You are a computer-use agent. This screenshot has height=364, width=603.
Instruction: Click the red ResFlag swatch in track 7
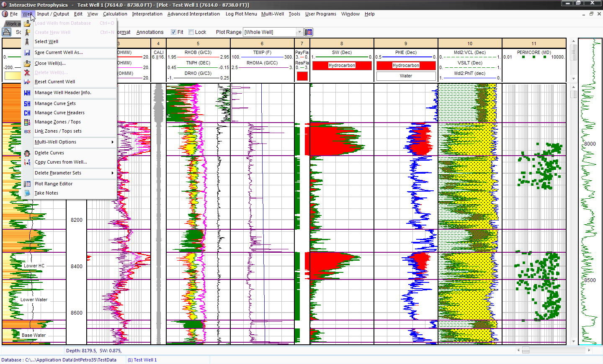302,76
